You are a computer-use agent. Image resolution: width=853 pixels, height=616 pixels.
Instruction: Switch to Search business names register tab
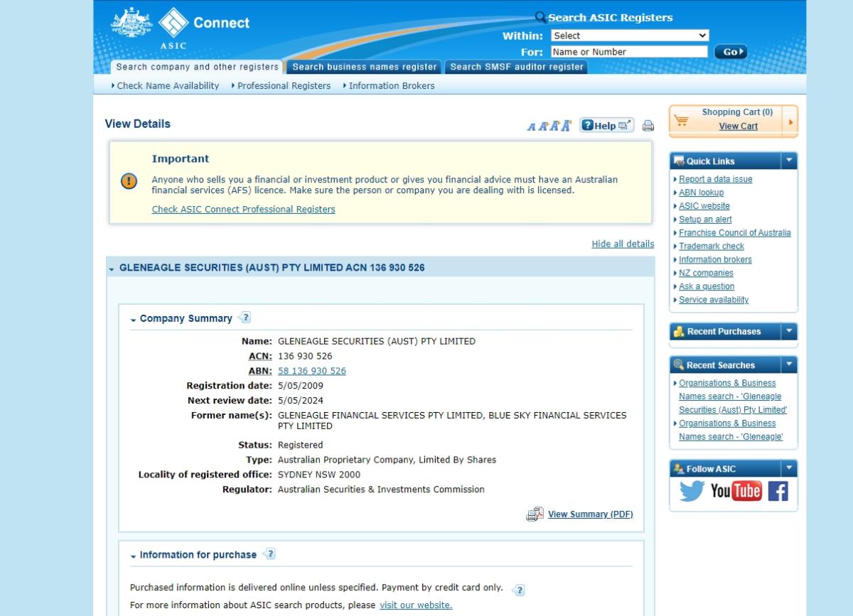[x=364, y=67]
